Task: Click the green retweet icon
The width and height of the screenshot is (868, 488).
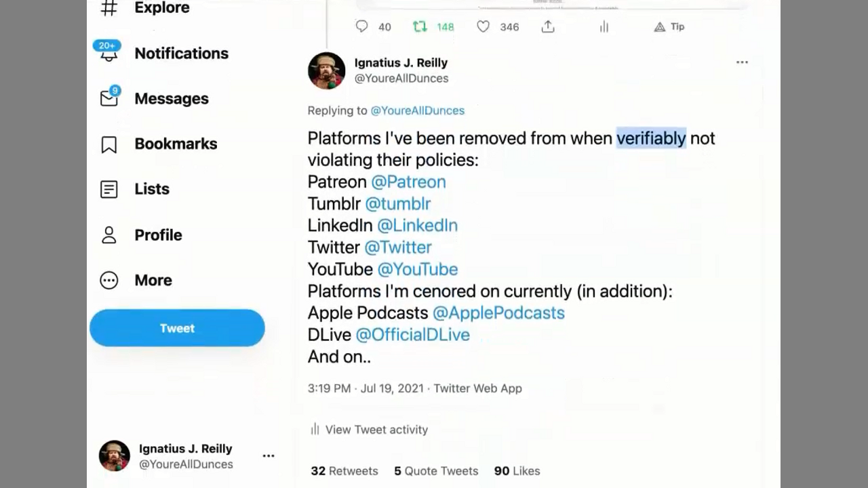Action: coord(420,26)
